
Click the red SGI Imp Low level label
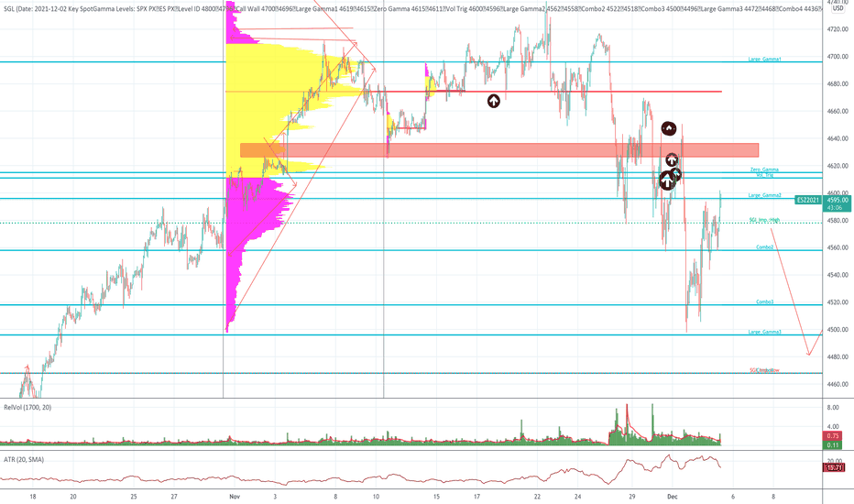[764, 370]
